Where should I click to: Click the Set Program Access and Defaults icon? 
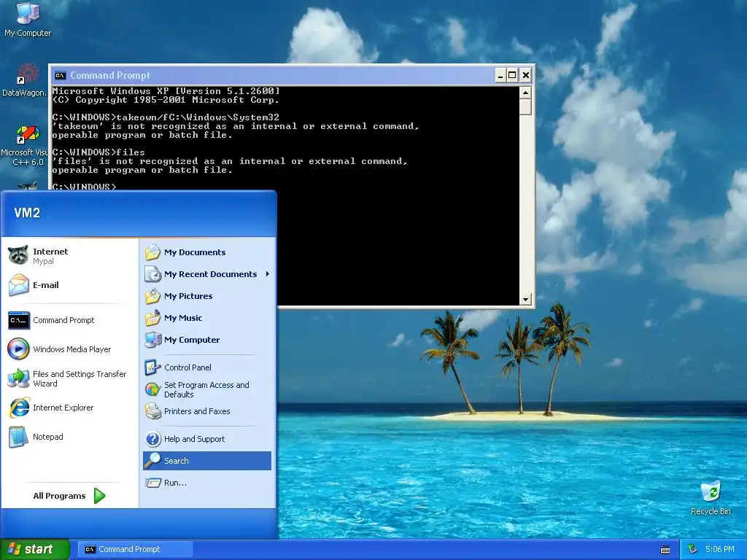(152, 389)
